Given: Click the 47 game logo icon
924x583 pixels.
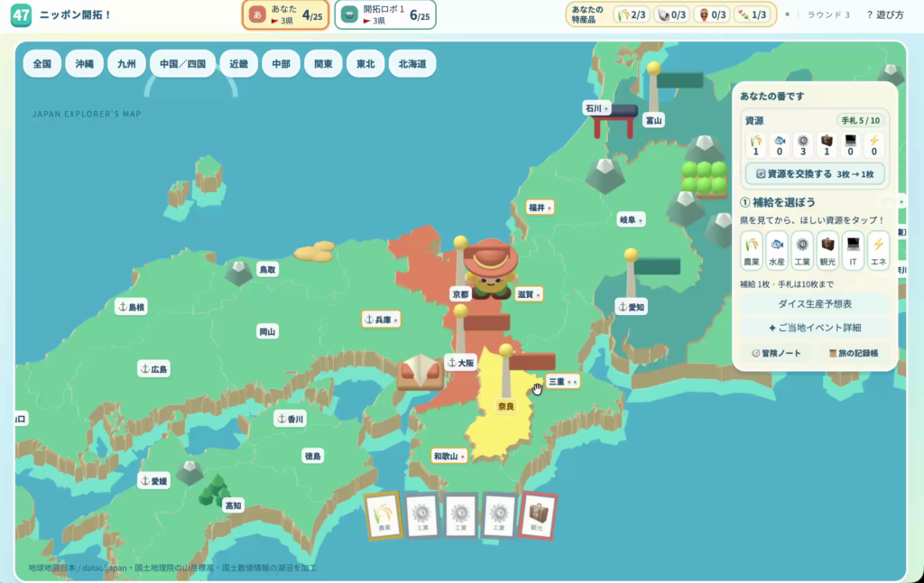Looking at the screenshot, I should pos(22,14).
